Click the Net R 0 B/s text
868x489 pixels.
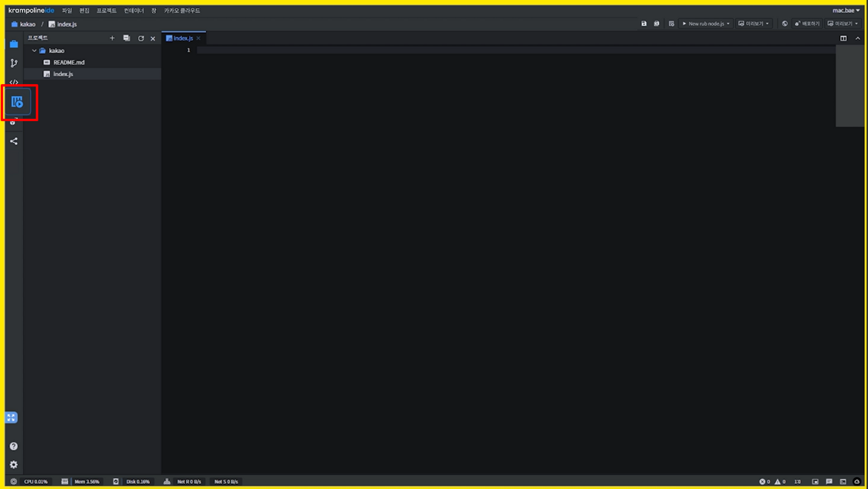189,482
